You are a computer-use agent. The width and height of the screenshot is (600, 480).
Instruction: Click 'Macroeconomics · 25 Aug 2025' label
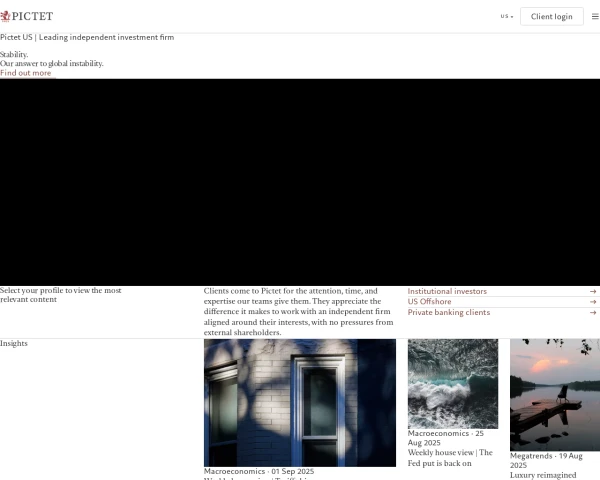(x=446, y=438)
